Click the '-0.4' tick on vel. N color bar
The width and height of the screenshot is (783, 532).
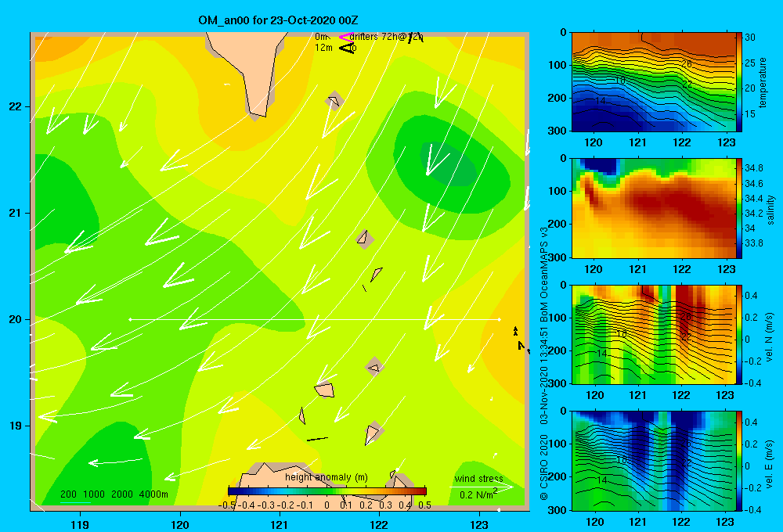pyautogui.click(x=753, y=383)
